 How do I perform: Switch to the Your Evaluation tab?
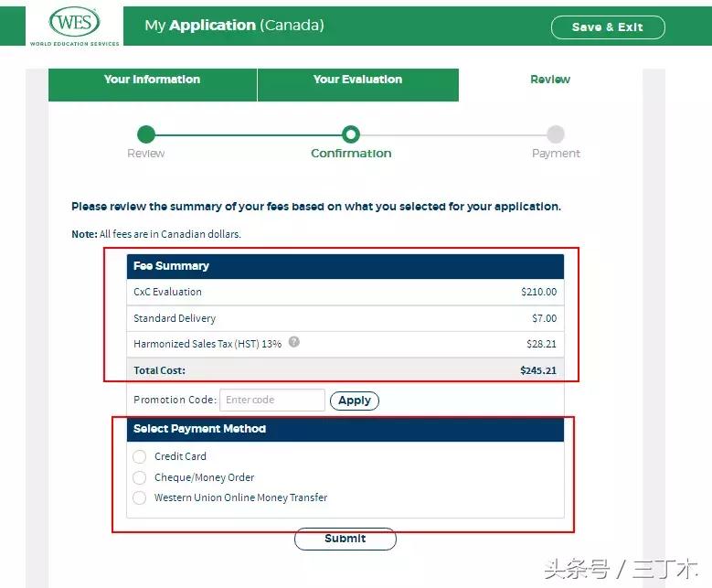click(x=357, y=84)
